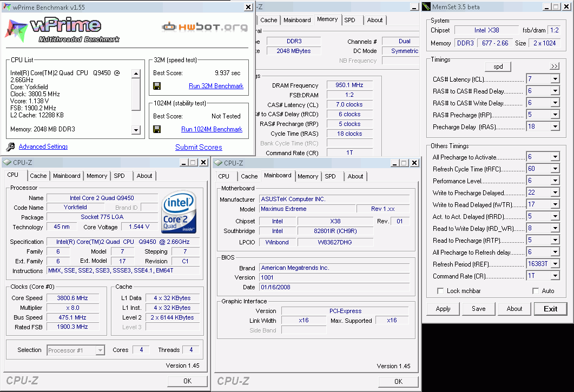Click the wPrime Multithreaded Benchmark logo
The width and height of the screenshot is (574, 392).
point(63,30)
